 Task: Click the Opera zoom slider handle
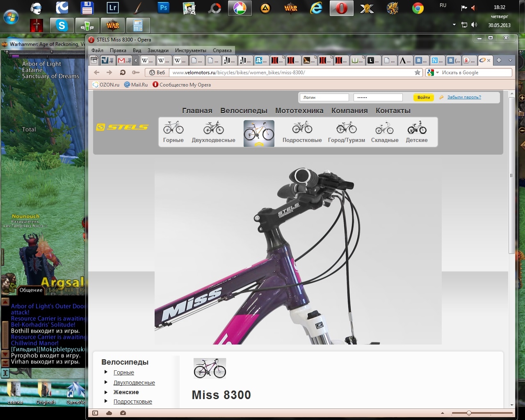[x=469, y=413]
